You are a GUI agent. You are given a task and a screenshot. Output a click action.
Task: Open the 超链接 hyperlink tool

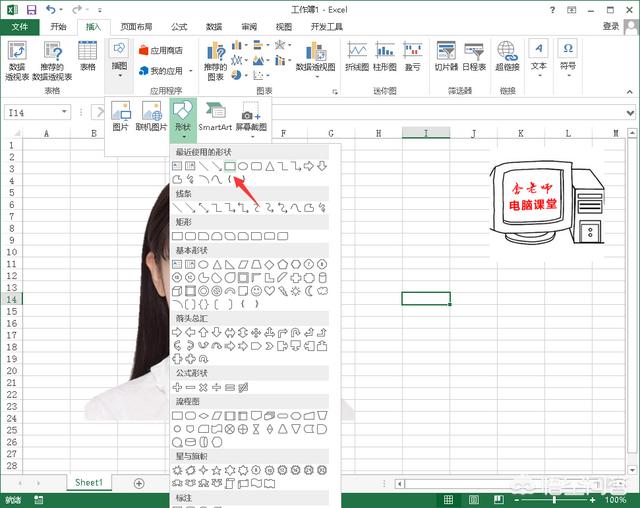click(506, 55)
